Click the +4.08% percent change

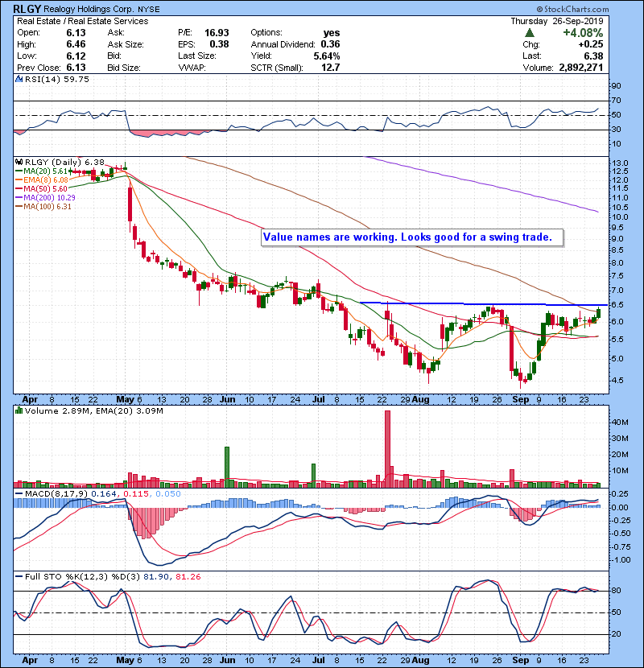pos(583,33)
